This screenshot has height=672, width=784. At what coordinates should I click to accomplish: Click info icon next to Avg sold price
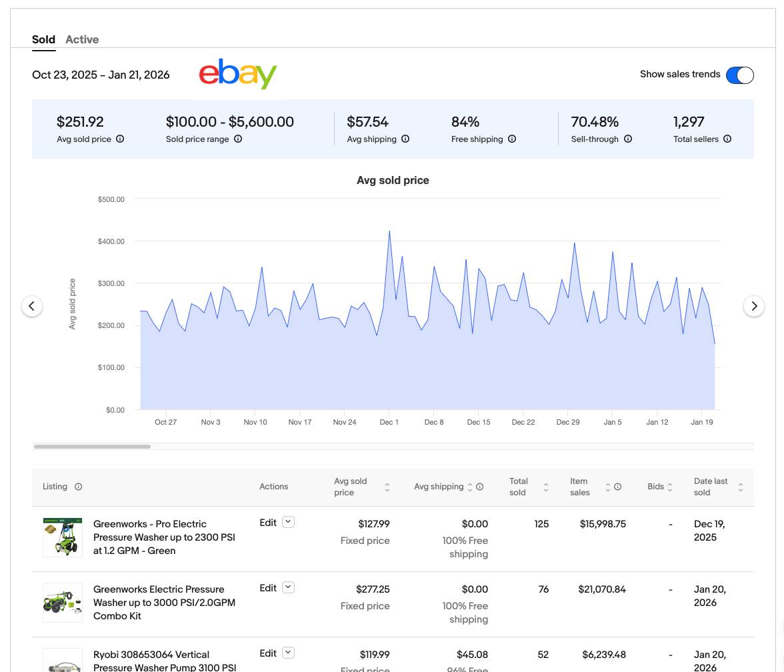120,139
